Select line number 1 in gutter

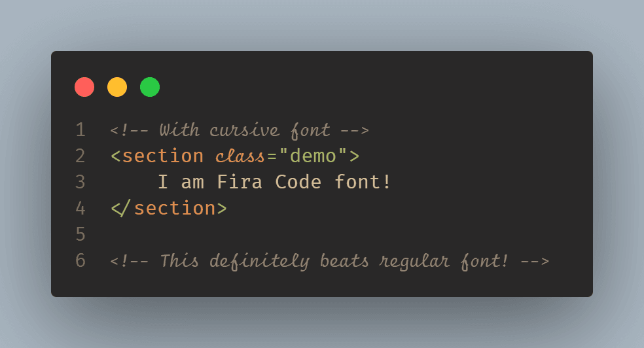click(80, 130)
